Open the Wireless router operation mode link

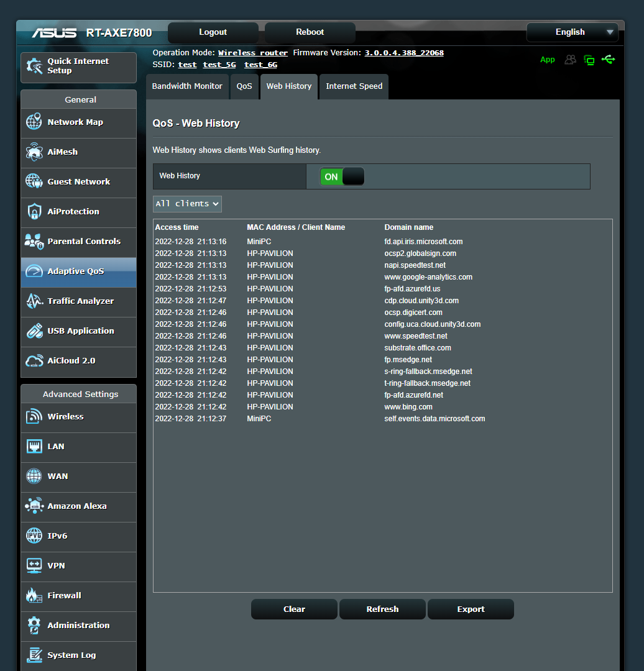click(x=252, y=53)
